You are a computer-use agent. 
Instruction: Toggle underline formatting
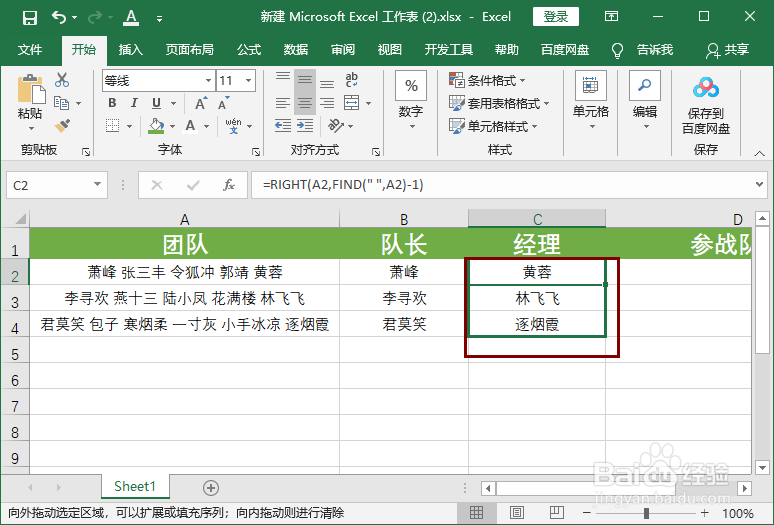pyautogui.click(x=156, y=103)
